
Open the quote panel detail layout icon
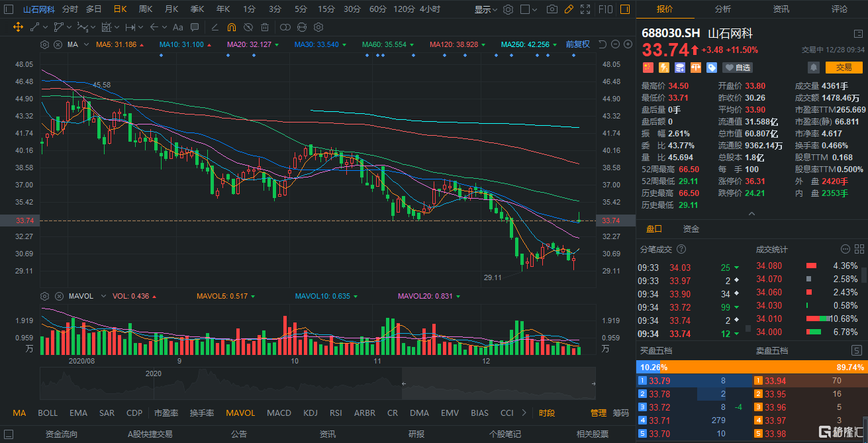click(x=858, y=34)
